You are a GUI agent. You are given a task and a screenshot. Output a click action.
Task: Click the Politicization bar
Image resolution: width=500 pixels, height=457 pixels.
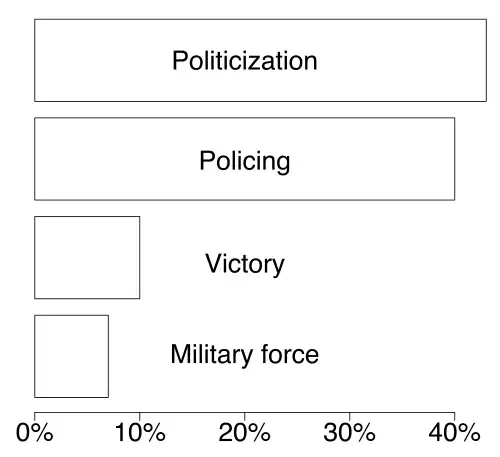260,60
